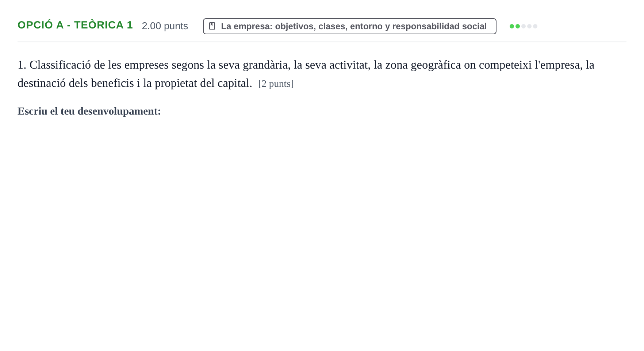The height and width of the screenshot is (351, 644).
Task: Click the word 'Classificació' in the question
Action: (60, 65)
